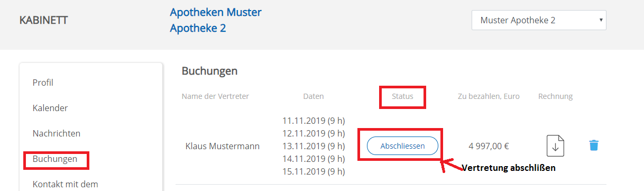Delete the Klaus Mustermann booking

[x=594, y=145]
